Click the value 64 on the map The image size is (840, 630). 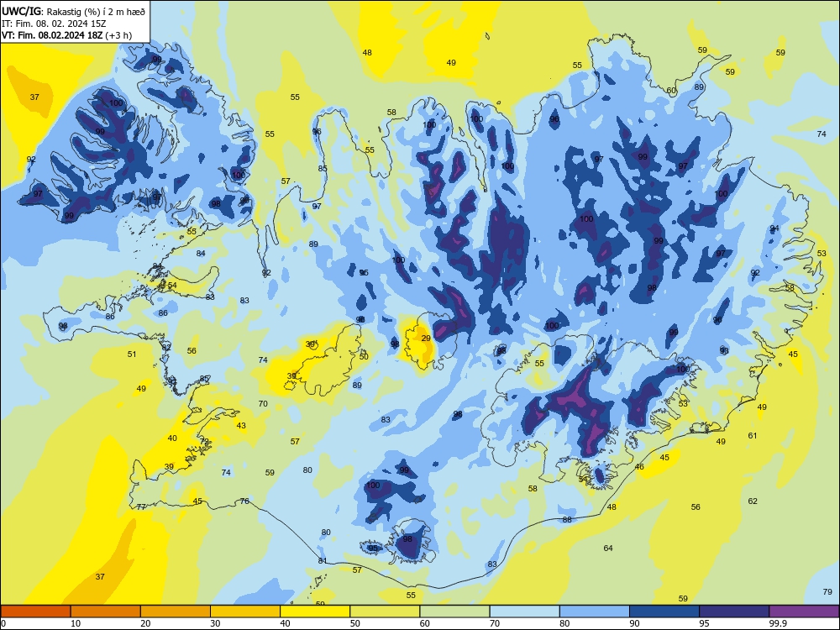[x=608, y=548]
